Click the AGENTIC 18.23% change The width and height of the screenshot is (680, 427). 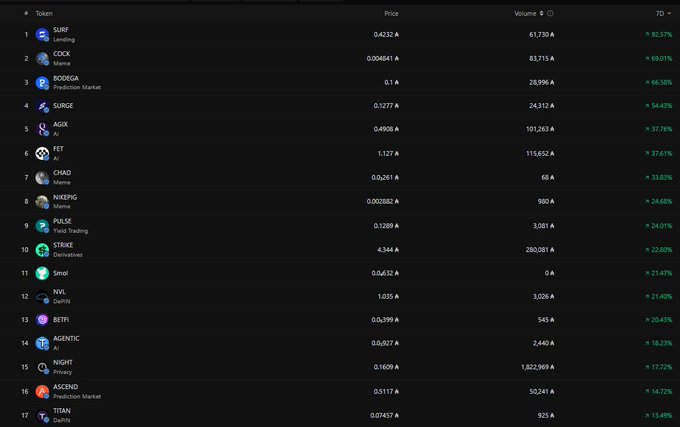(658, 343)
